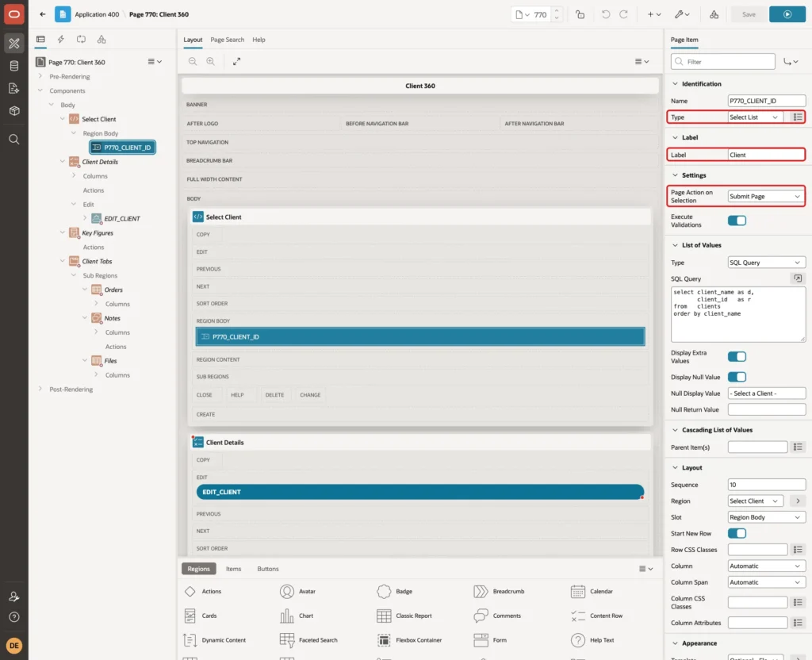Open the Help tab
Screen dimensions: 812x660
click(259, 40)
